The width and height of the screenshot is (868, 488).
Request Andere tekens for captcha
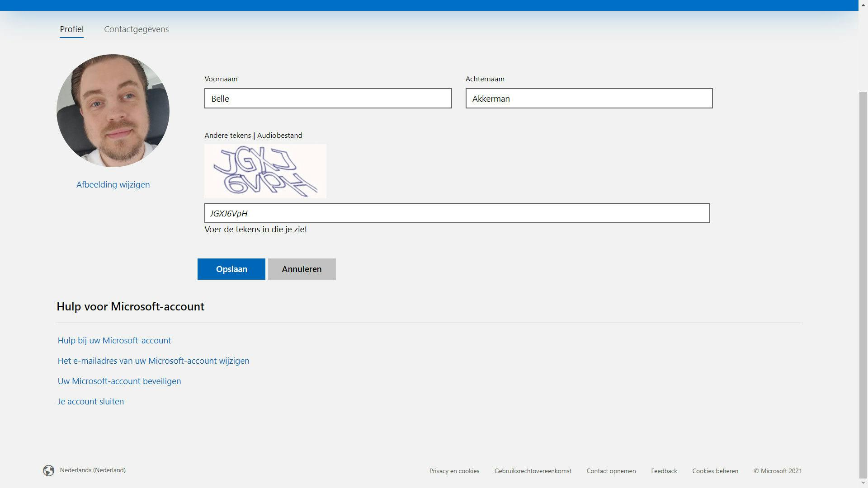(x=227, y=136)
